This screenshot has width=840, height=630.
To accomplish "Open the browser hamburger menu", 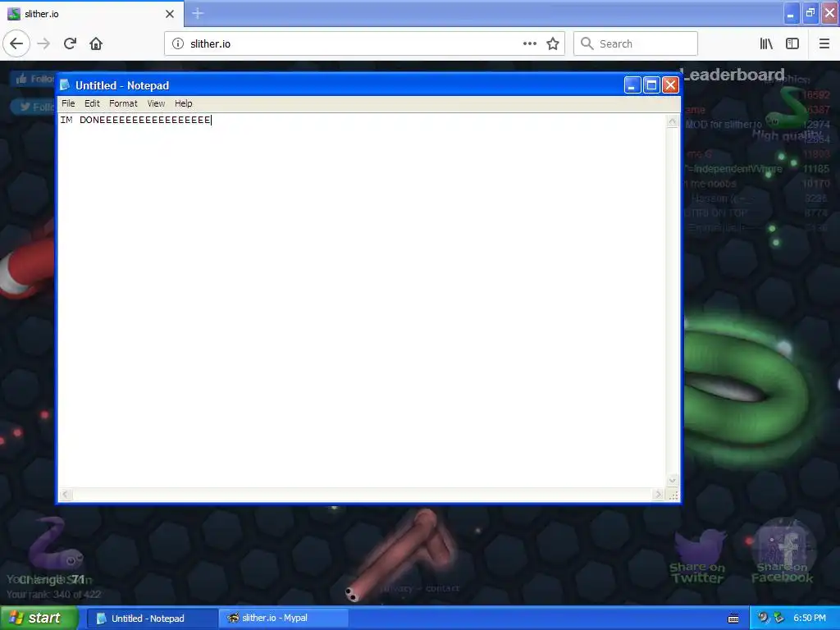I will tap(824, 43).
